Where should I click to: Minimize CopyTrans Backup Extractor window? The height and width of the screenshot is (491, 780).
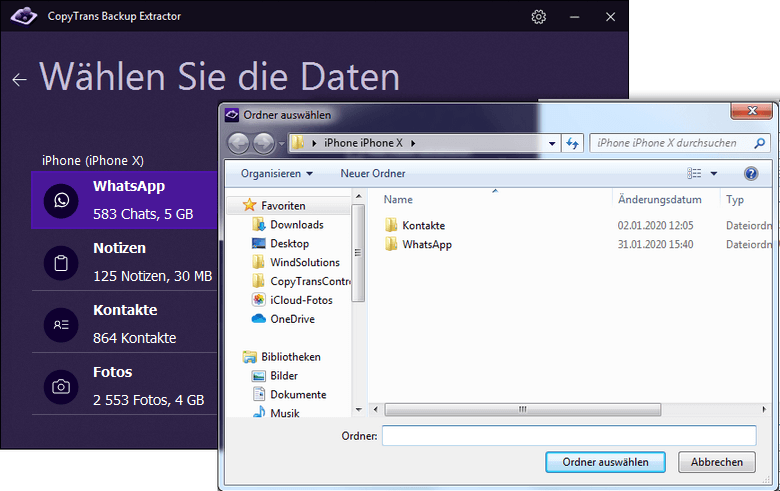575,17
